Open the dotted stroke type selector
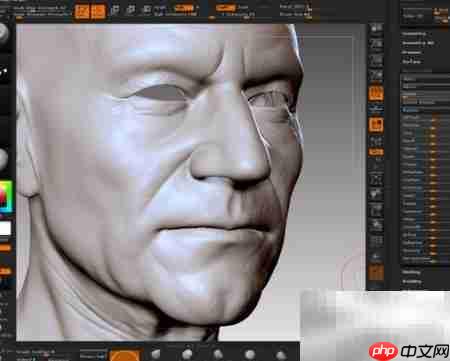This screenshot has height=361, width=450. pyautogui.click(x=4, y=72)
